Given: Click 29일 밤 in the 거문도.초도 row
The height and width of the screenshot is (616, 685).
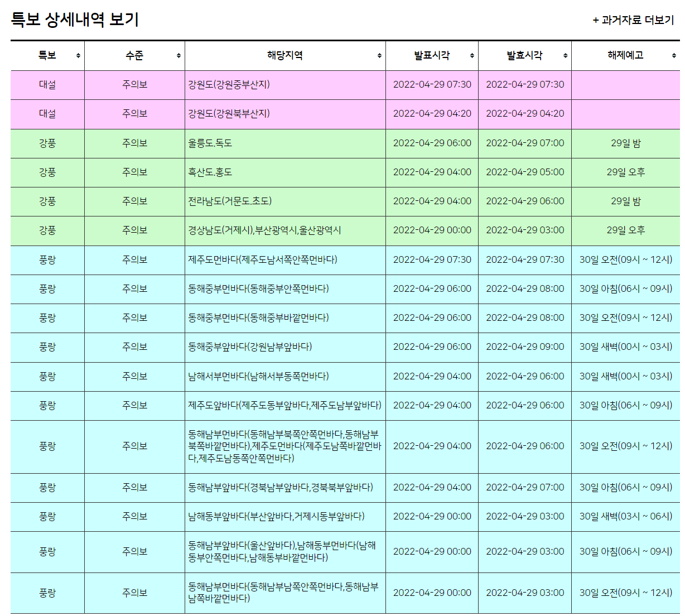Looking at the screenshot, I should (626, 201).
